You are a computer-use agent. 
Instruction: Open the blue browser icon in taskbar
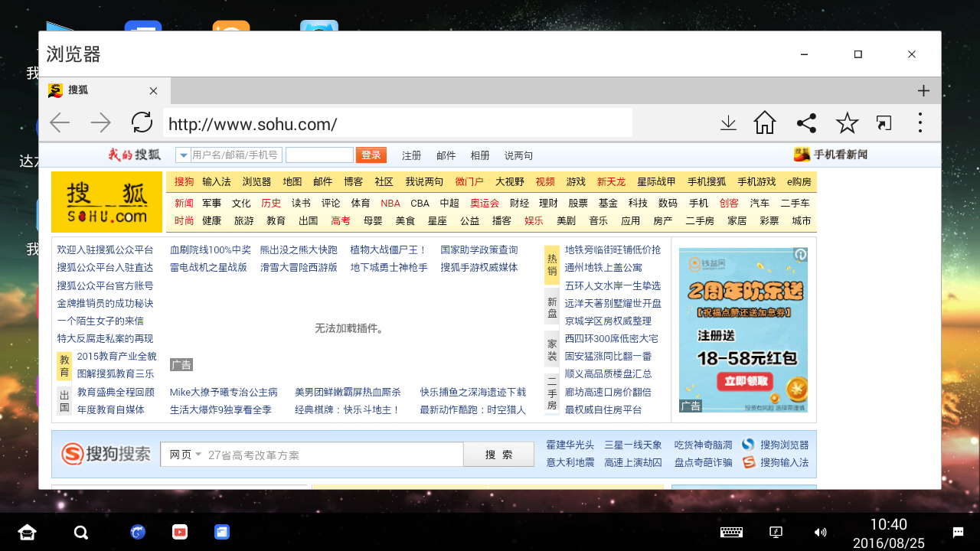point(138,532)
